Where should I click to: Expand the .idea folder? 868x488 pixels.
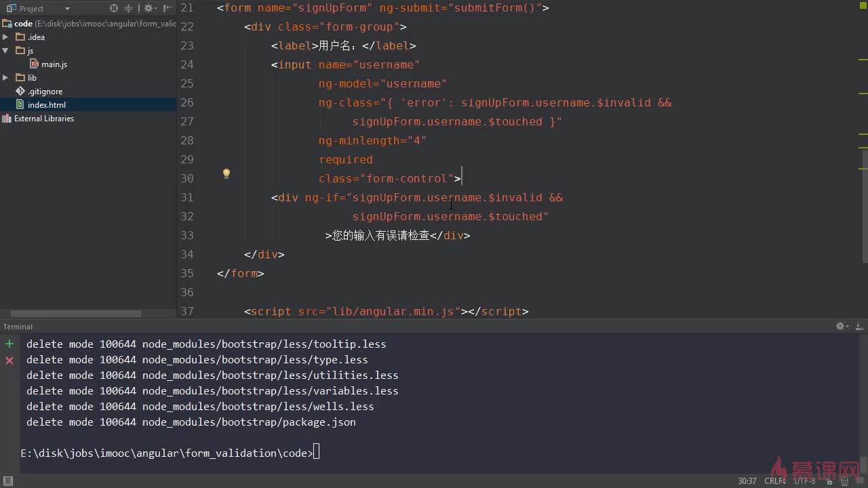5,37
